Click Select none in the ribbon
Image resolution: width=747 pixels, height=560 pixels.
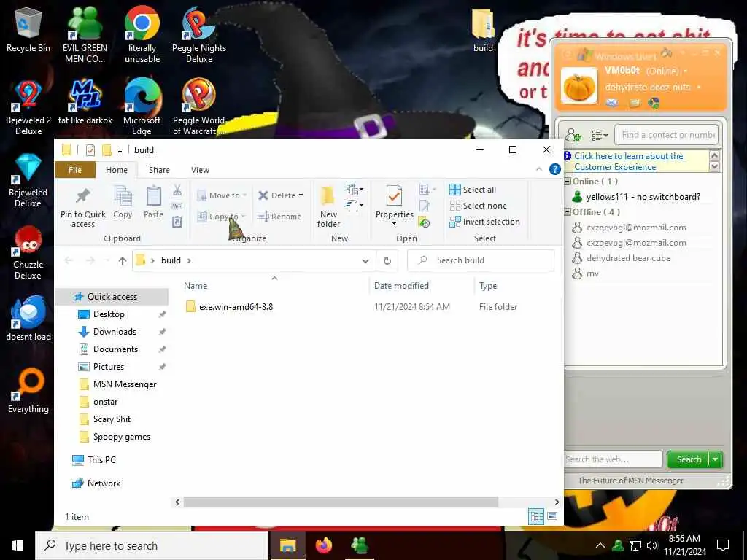479,206
